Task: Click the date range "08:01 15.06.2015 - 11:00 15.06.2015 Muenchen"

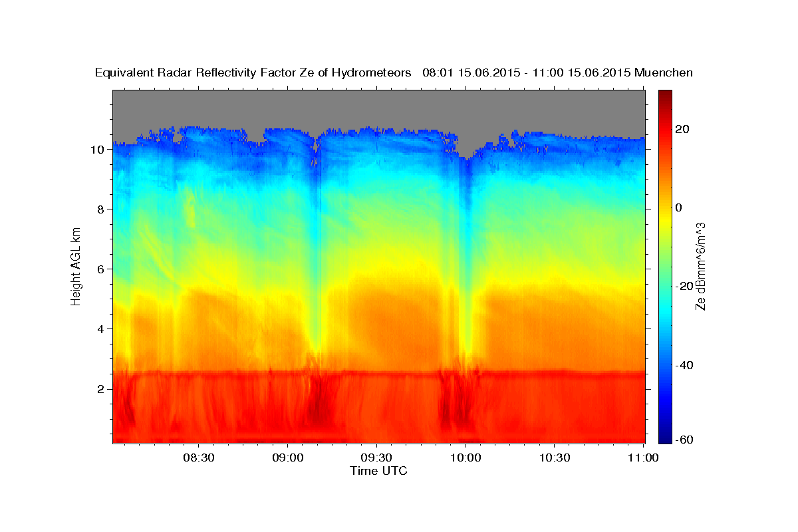Action: [x=557, y=72]
